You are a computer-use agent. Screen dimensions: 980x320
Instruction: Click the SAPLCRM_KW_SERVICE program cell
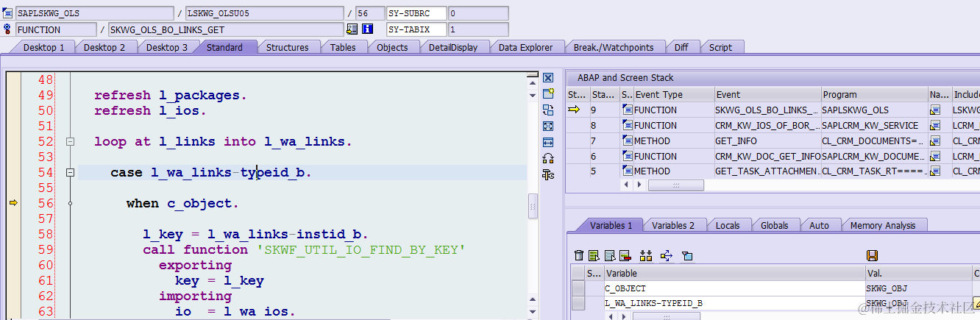[x=874, y=125]
